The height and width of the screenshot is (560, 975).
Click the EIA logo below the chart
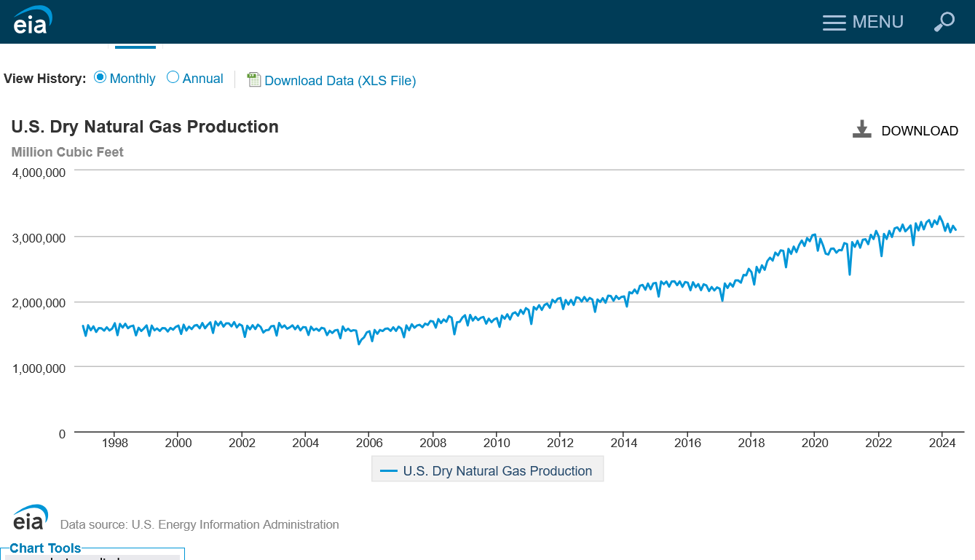pos(31,518)
